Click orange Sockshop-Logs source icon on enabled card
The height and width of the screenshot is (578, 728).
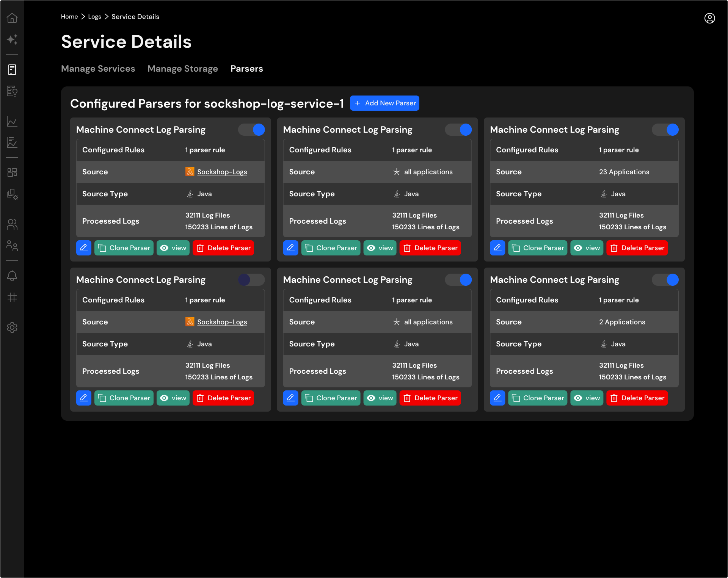190,172
